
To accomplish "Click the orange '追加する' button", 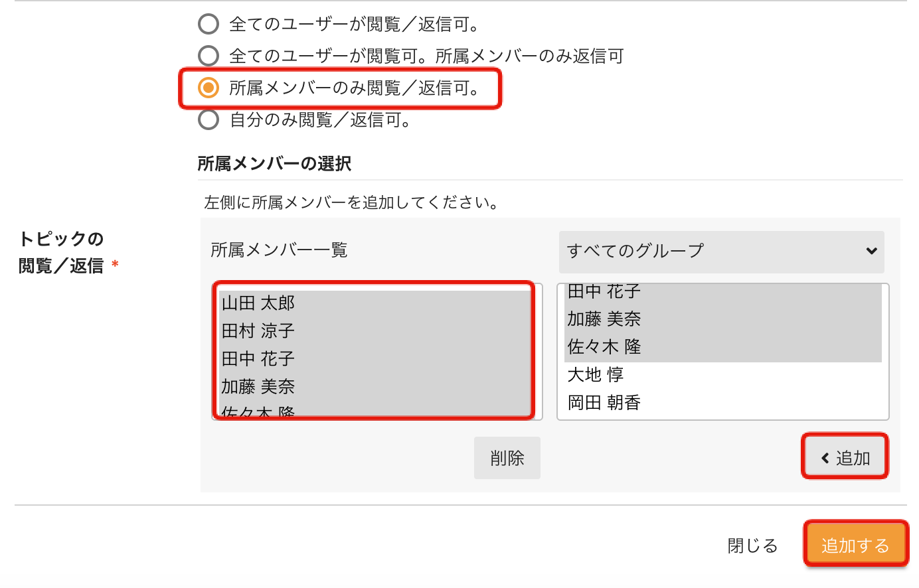I will point(855,545).
